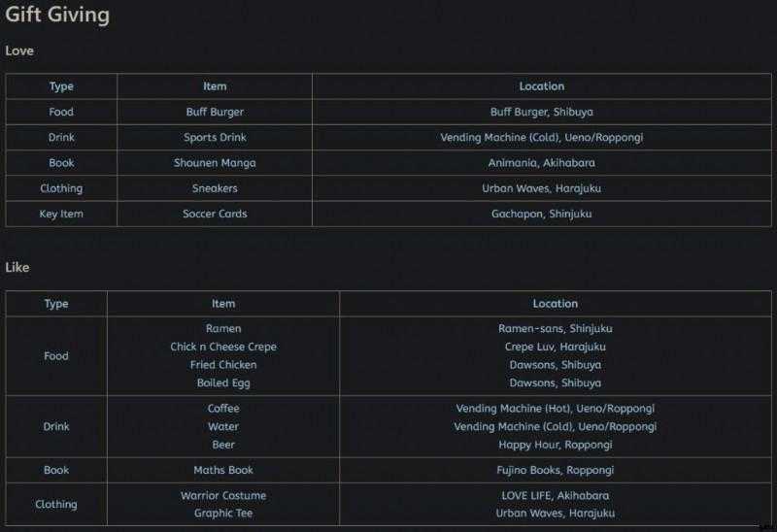Select the Like section heading
The height and width of the screenshot is (532, 777).
[17, 267]
